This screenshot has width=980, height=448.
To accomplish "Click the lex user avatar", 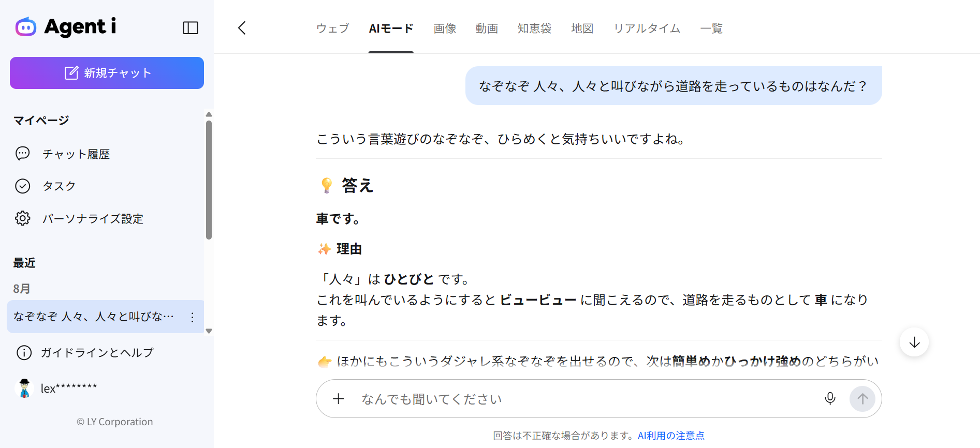I will coord(24,388).
